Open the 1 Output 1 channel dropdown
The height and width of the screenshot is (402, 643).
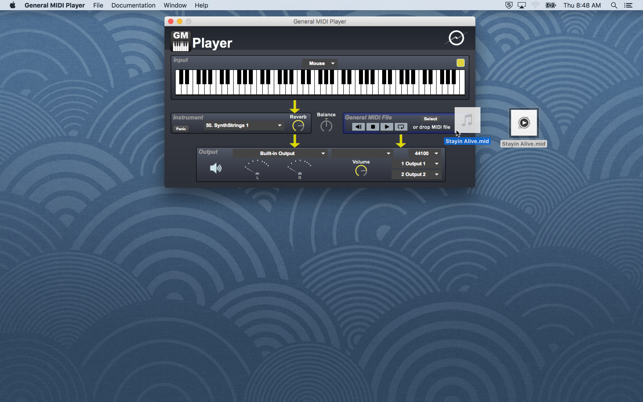pos(416,164)
